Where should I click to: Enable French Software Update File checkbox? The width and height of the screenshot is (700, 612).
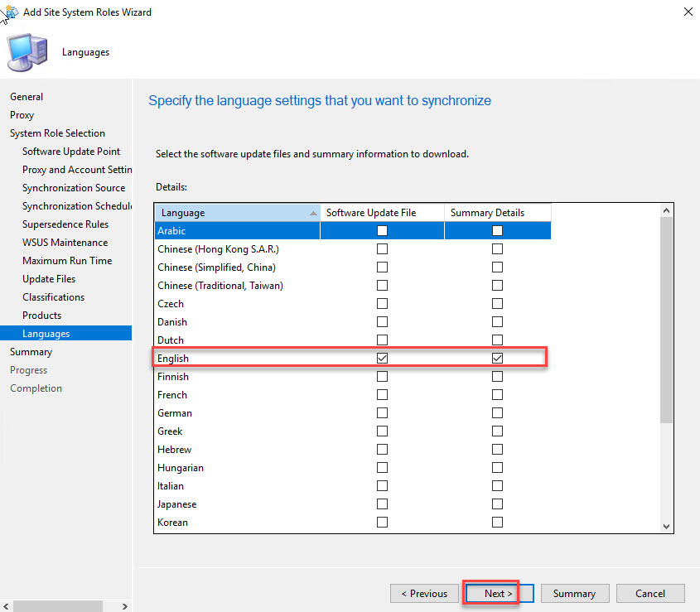click(x=382, y=395)
